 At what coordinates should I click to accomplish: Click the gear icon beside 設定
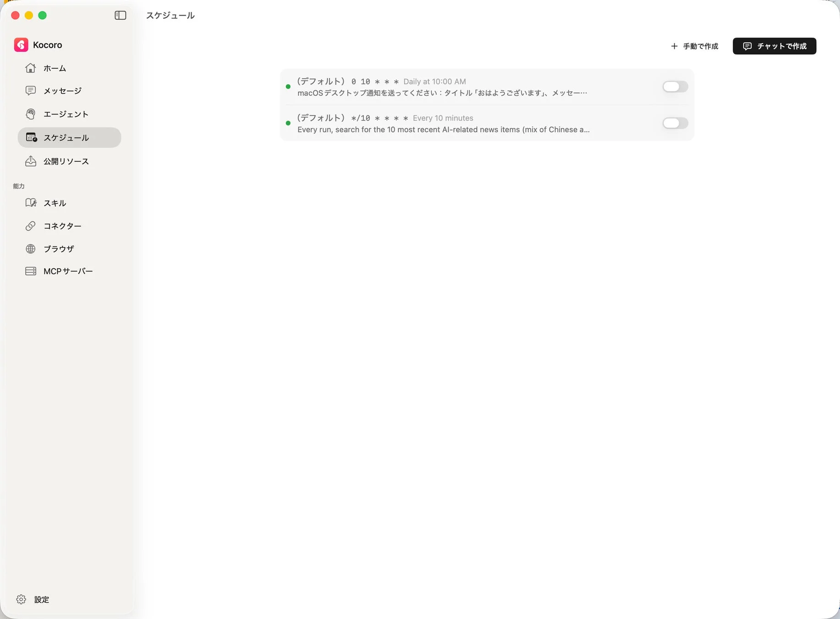coord(21,599)
